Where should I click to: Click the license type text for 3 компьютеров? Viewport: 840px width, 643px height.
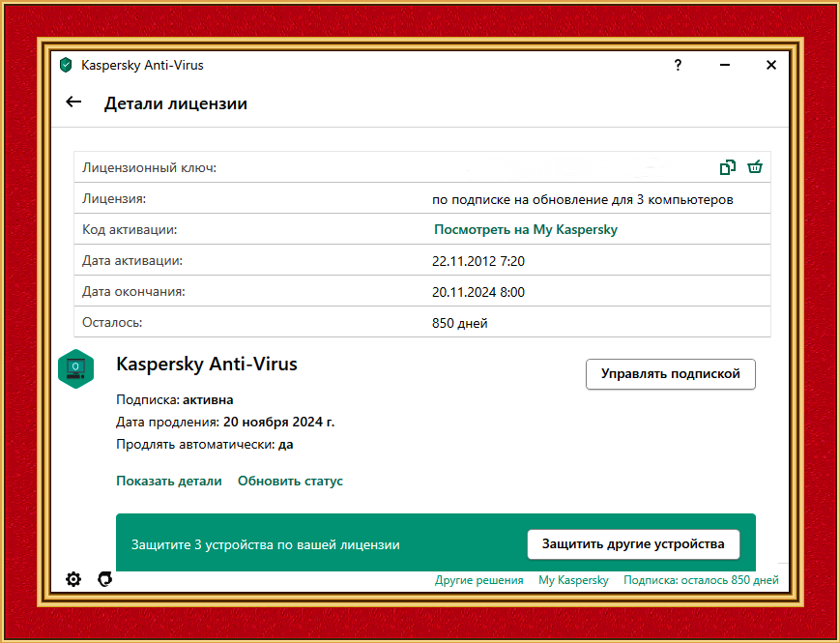582,199
